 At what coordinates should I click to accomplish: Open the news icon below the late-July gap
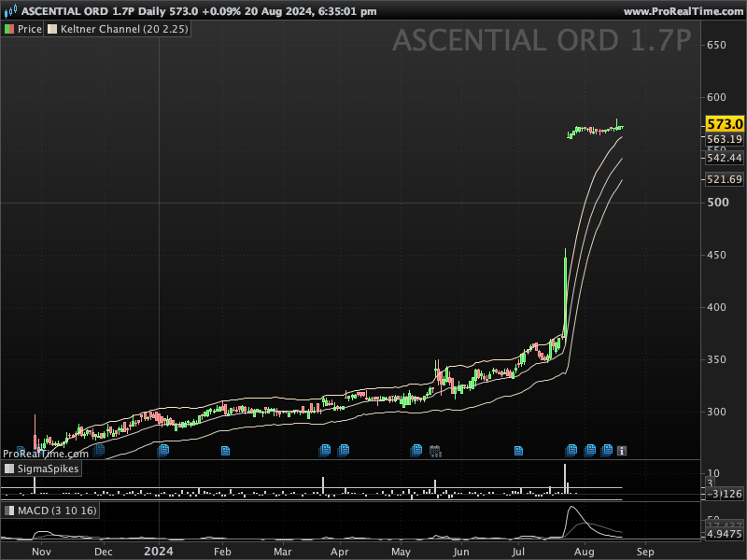coord(571,450)
